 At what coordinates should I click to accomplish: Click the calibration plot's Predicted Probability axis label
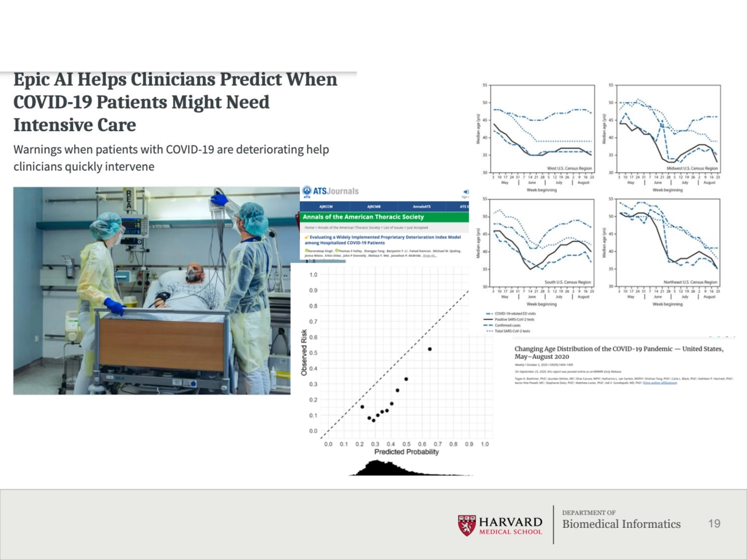click(x=406, y=452)
